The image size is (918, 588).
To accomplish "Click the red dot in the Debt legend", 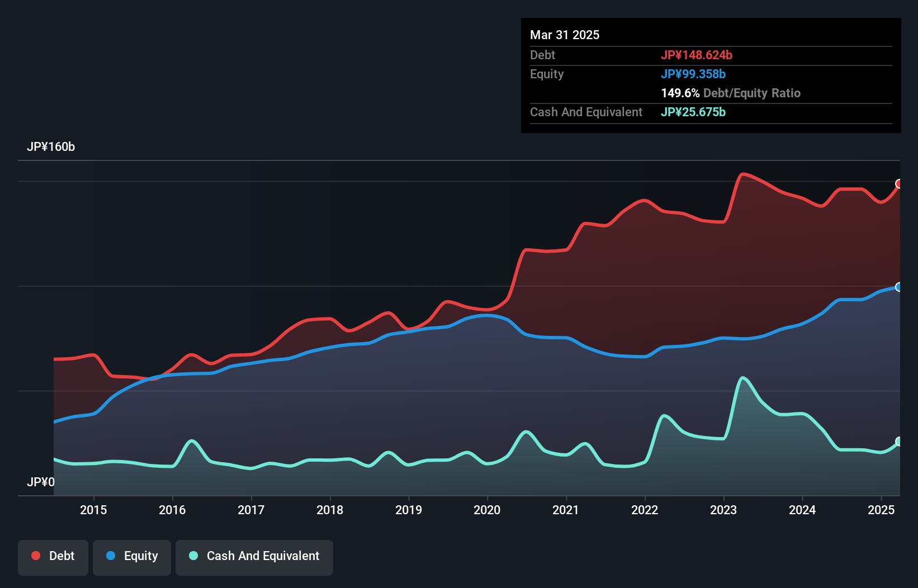I will [x=36, y=556].
